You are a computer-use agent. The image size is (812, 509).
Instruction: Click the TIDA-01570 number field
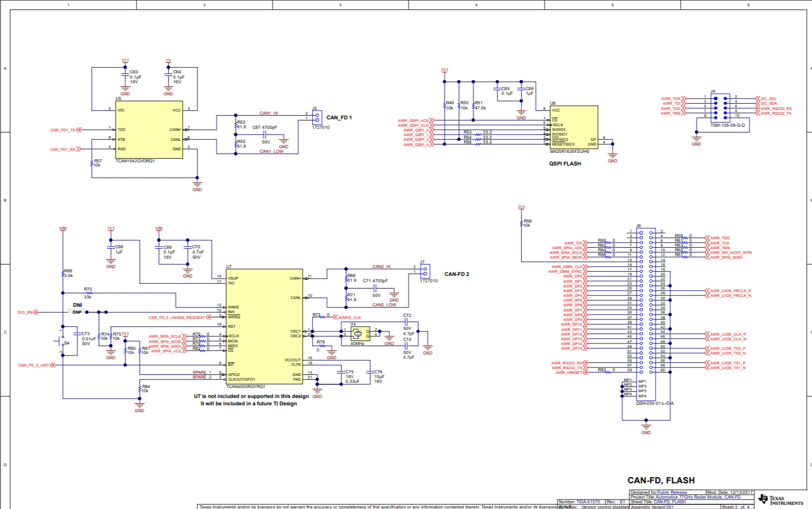pos(588,502)
